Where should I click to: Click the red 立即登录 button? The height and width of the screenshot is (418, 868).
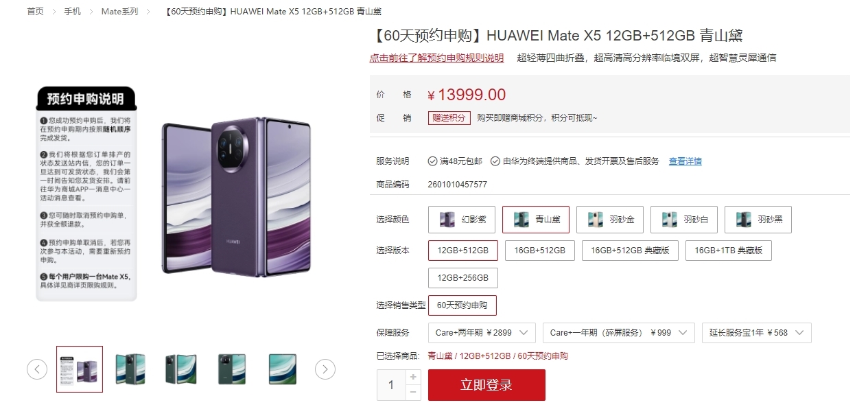coord(486,385)
